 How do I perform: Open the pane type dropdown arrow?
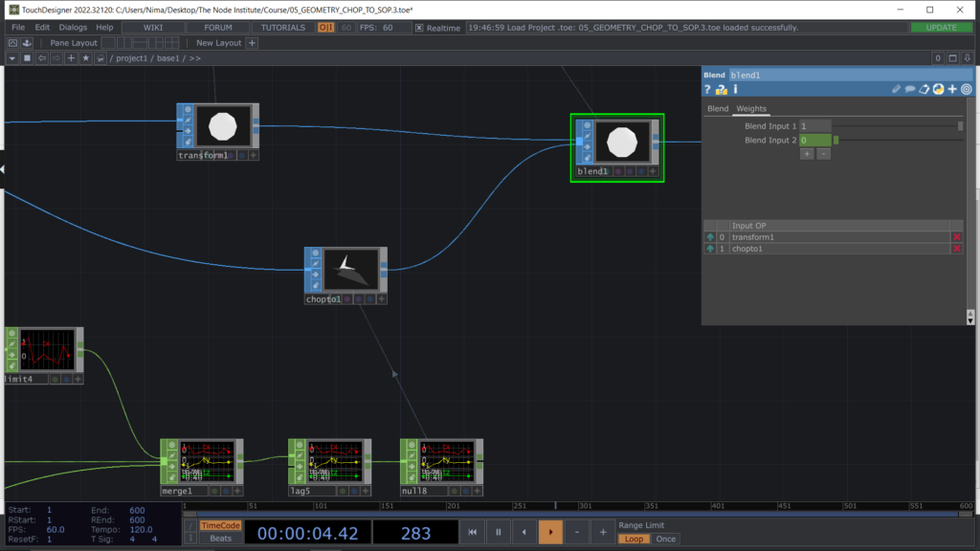coord(11,58)
